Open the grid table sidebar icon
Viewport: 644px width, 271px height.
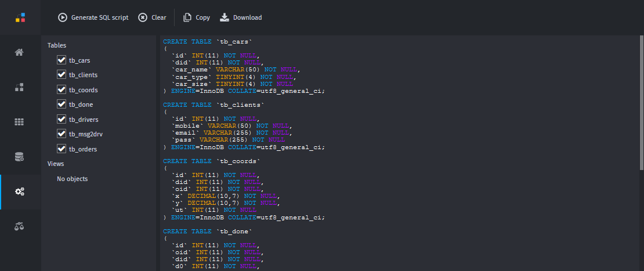point(19,122)
